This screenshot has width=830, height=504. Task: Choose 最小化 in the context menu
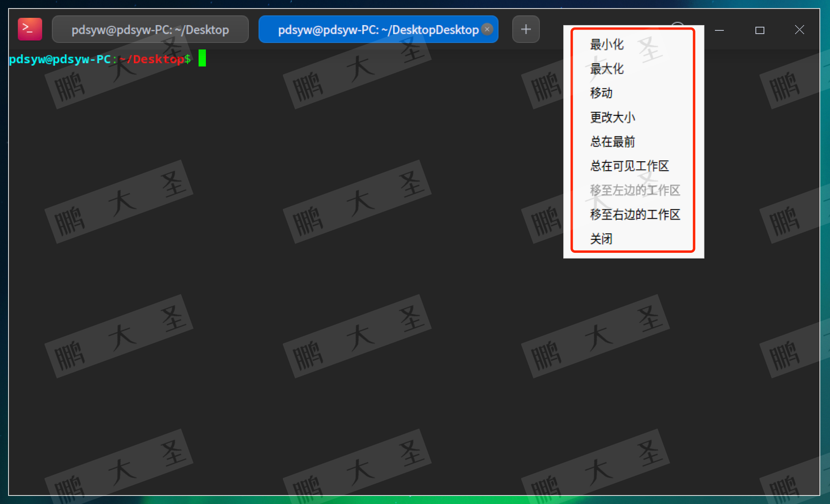[x=607, y=45]
